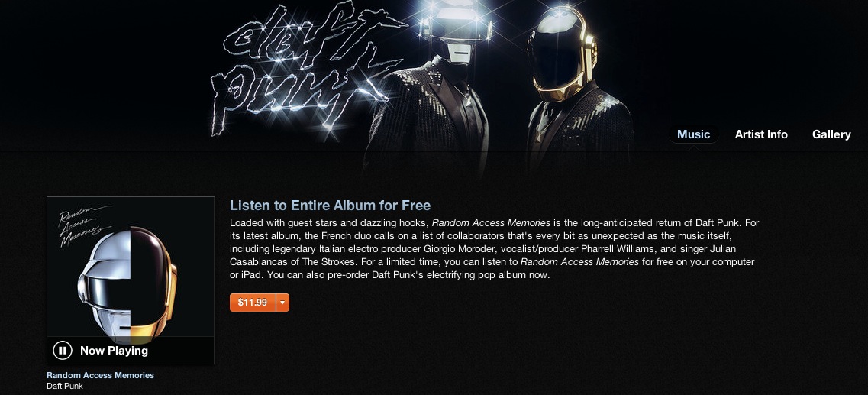Open the arrow dropdown beside the $11.99 button
This screenshot has width=868, height=395.
(282, 303)
